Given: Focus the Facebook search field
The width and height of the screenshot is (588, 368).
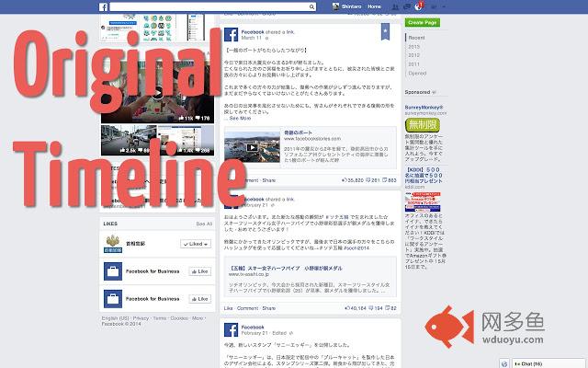Looking at the screenshot, I should 212,6.
